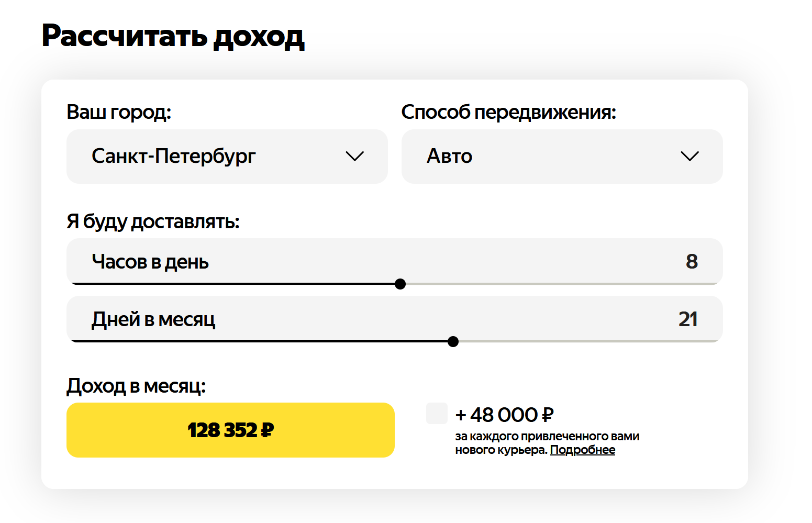Click the days-per-month value 21

[x=688, y=319]
